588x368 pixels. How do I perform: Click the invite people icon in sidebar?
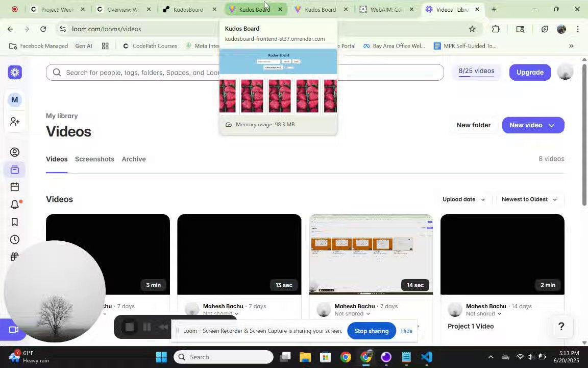click(x=15, y=122)
